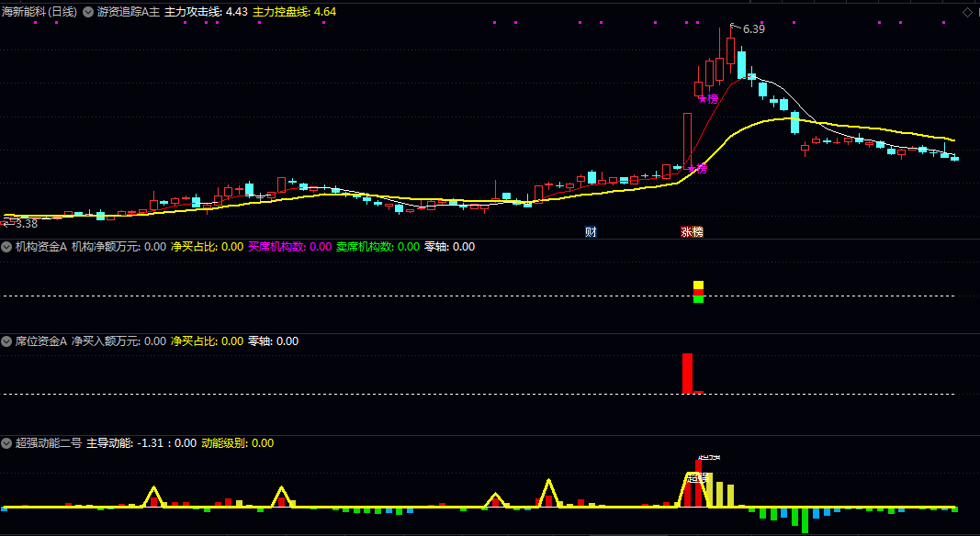This screenshot has height=536, width=980.
Task: Click the 卖席机构数: 0.00 label
Action: [x=378, y=247]
